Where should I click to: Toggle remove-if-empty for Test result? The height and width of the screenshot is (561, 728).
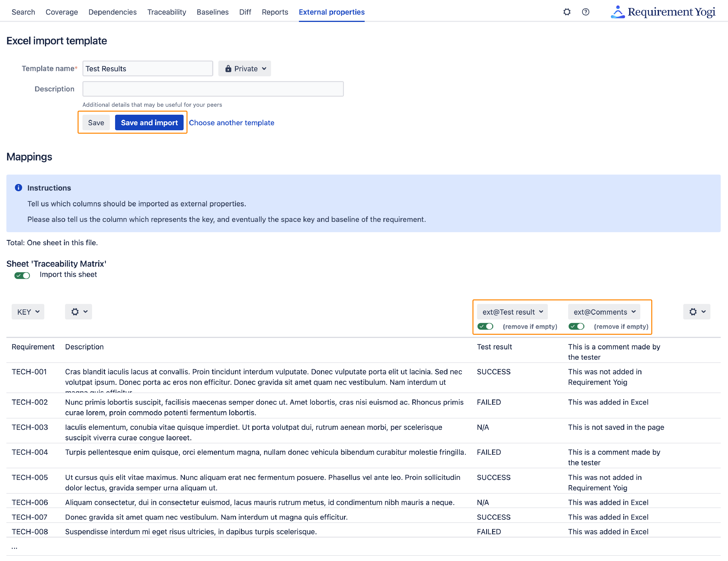tap(485, 326)
